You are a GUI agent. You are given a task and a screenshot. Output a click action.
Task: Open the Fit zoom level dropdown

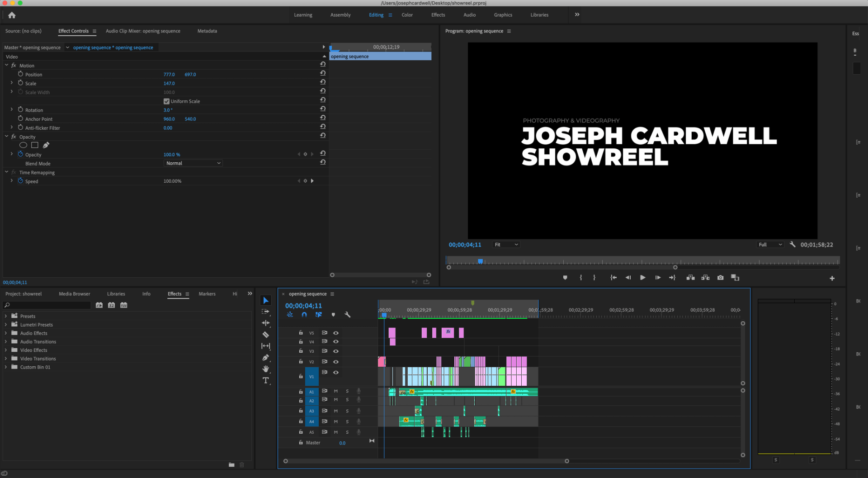tap(506, 245)
